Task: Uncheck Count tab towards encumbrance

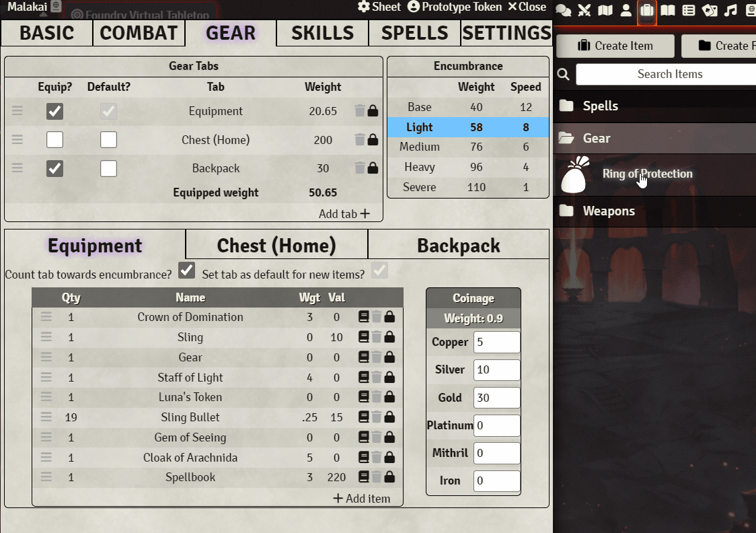Action: 186,271
